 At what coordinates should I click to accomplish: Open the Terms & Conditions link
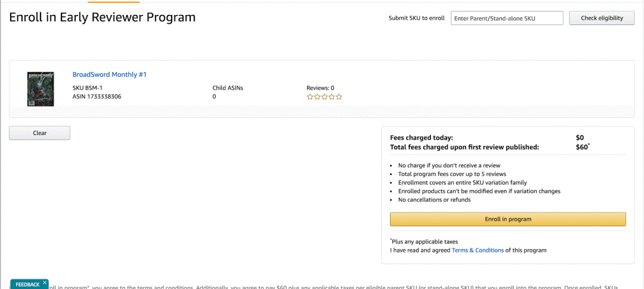tap(478, 250)
